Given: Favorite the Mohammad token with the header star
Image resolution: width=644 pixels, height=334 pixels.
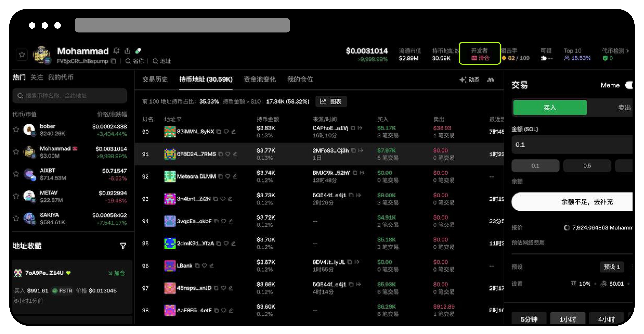Looking at the screenshot, I should coord(22,55).
